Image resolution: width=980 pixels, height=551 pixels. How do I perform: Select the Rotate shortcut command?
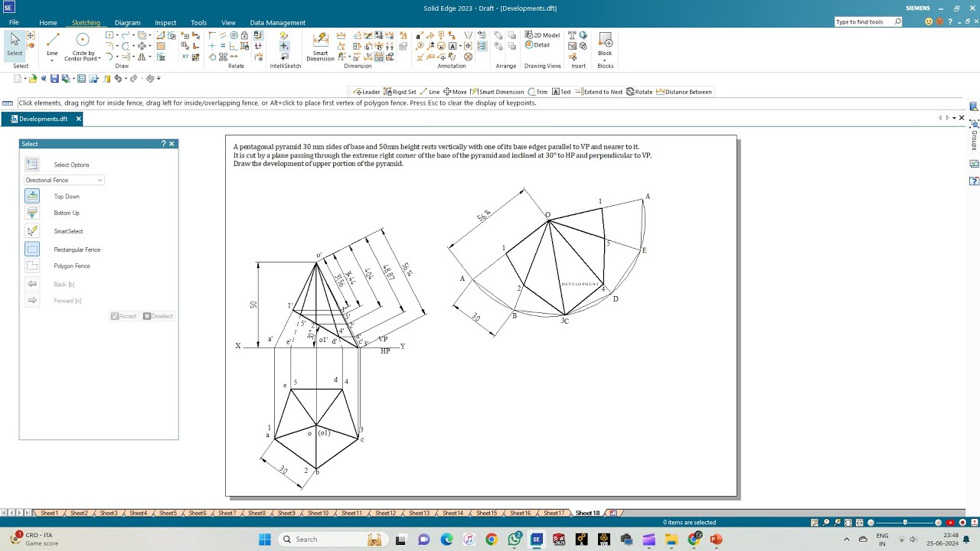639,92
